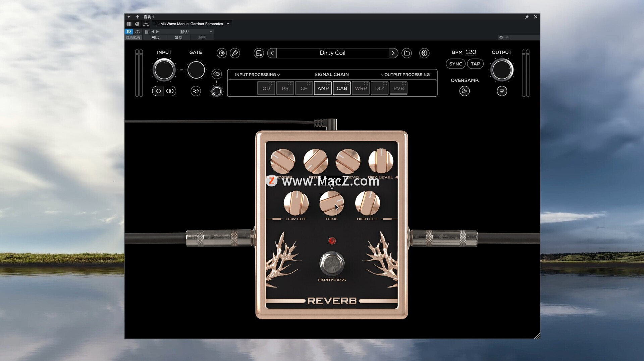Click the output limiter waveform icon
This screenshot has width=644, height=361.
click(502, 91)
